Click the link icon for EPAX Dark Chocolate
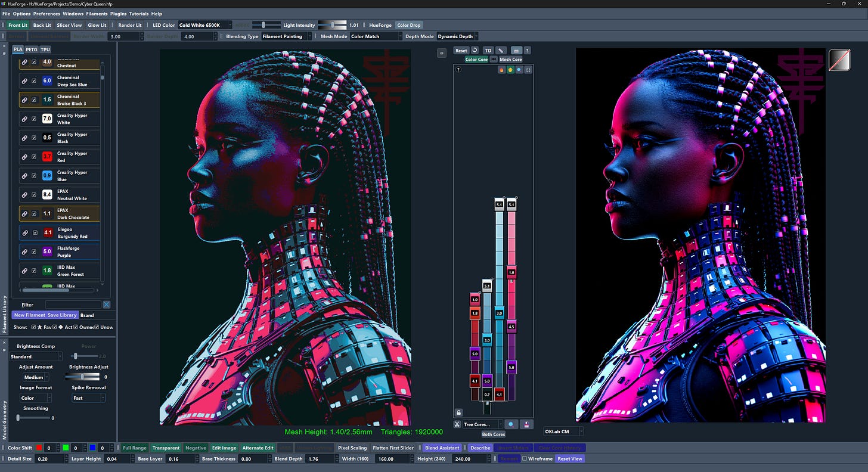This screenshot has width=868, height=472. pos(24,213)
